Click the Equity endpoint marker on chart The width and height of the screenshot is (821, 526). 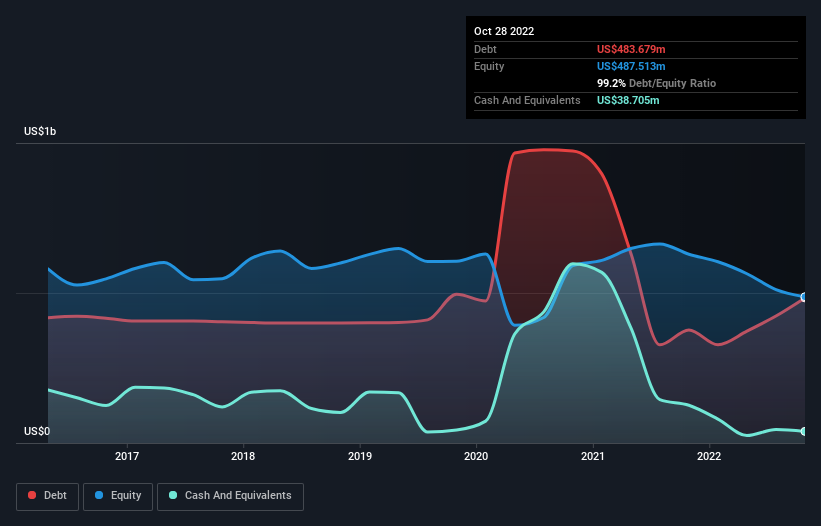tap(804, 297)
